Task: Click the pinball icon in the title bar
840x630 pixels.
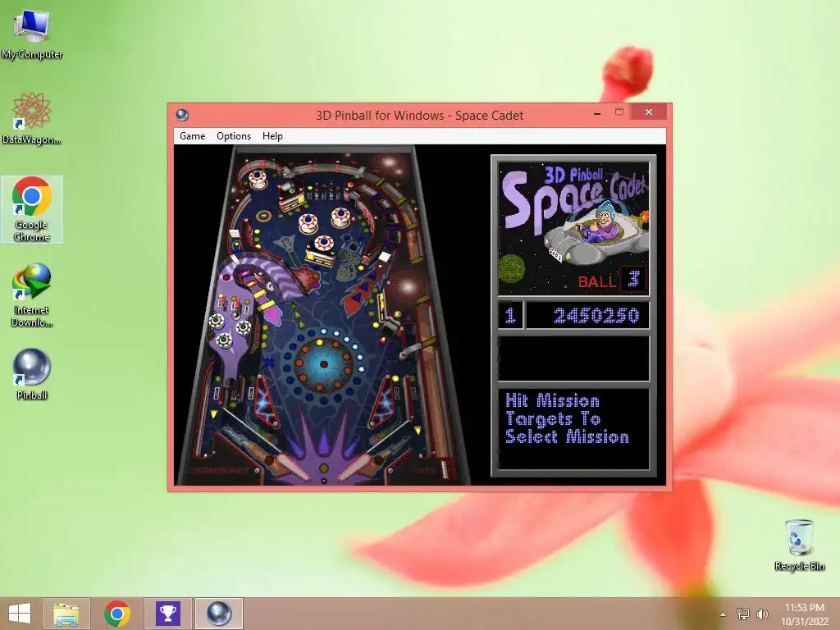Action: coord(182,115)
